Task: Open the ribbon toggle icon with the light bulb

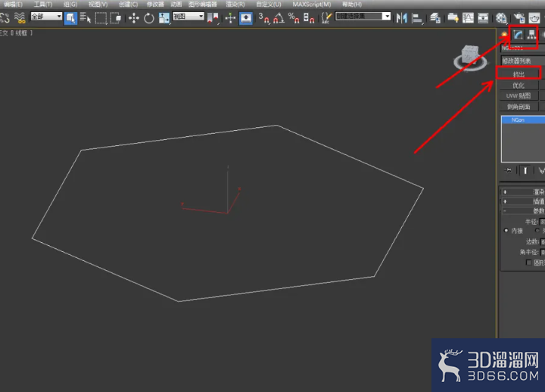Action: click(x=453, y=18)
